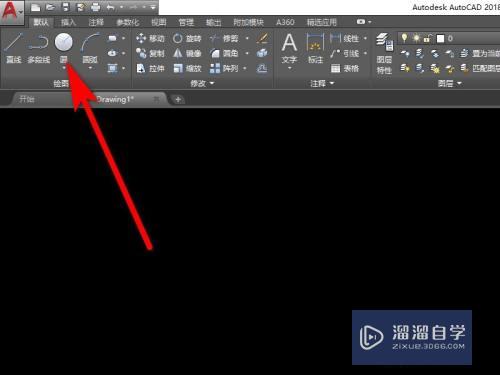Screen dimensions: 500x375
Task: Save the drawing using the Save icon
Action: (x=66, y=7)
